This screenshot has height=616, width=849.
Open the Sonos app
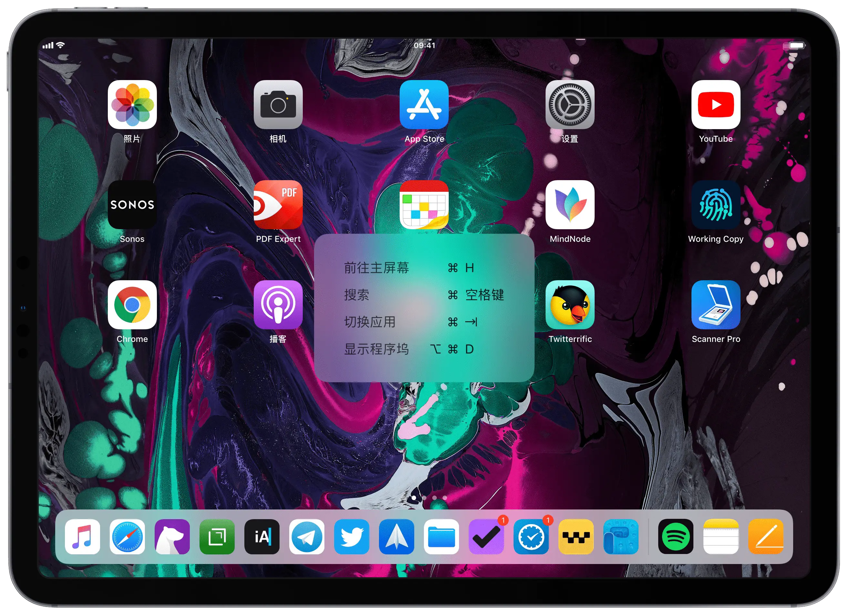pos(132,204)
